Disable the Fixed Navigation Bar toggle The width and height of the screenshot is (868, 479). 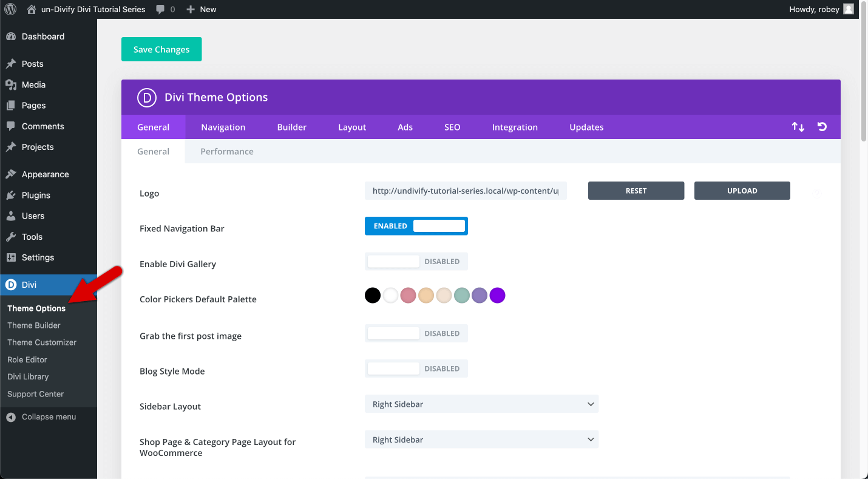tap(416, 226)
